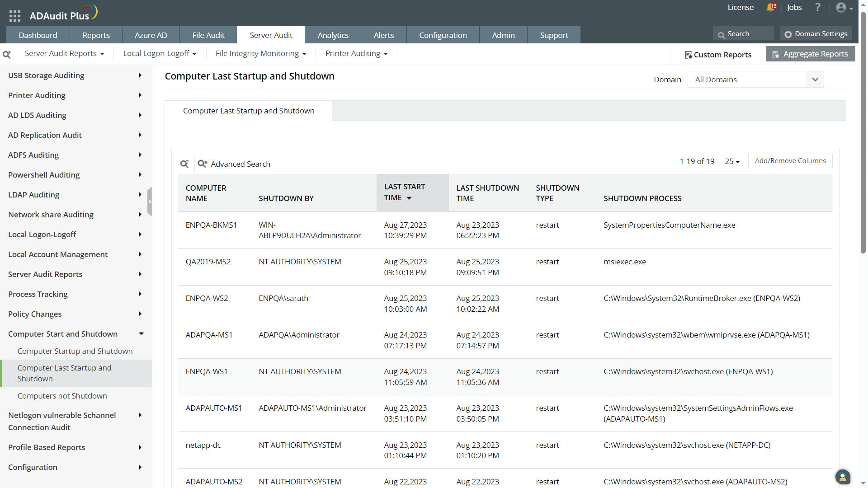The image size is (868, 488).
Task: Collapse the left sidebar panel handle
Action: tap(150, 202)
